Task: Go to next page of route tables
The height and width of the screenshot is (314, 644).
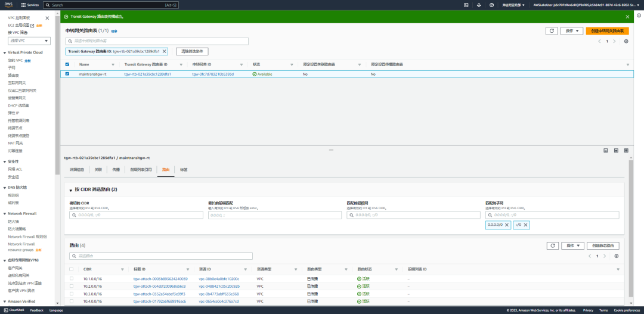Action: [614, 41]
